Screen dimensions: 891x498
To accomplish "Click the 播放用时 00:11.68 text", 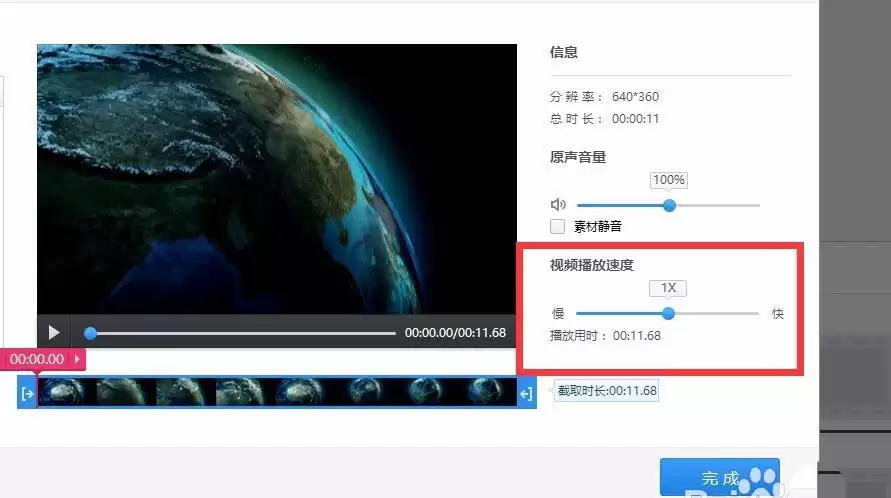I will (x=605, y=336).
